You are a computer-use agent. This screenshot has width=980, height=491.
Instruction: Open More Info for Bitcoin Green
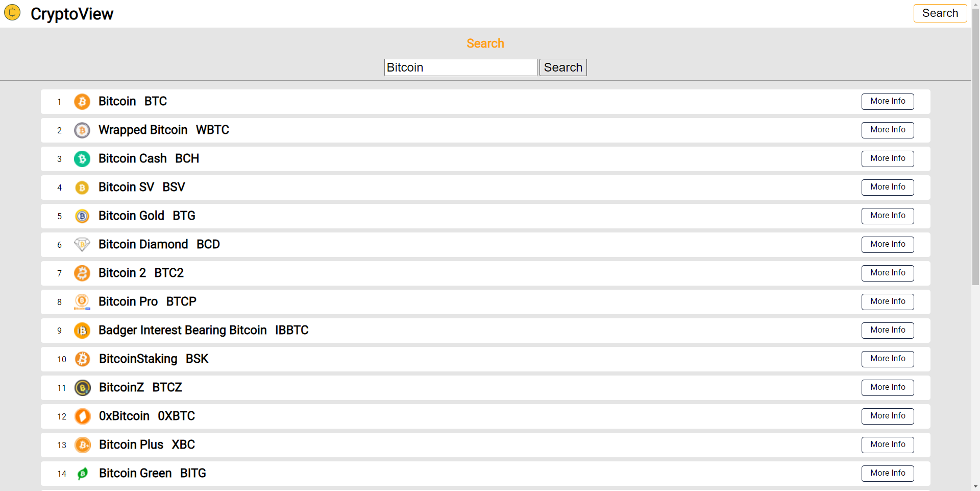888,473
